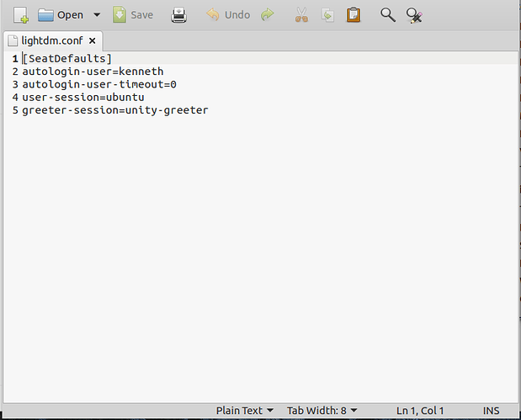
Task: Redo the last undone action
Action: tap(268, 14)
